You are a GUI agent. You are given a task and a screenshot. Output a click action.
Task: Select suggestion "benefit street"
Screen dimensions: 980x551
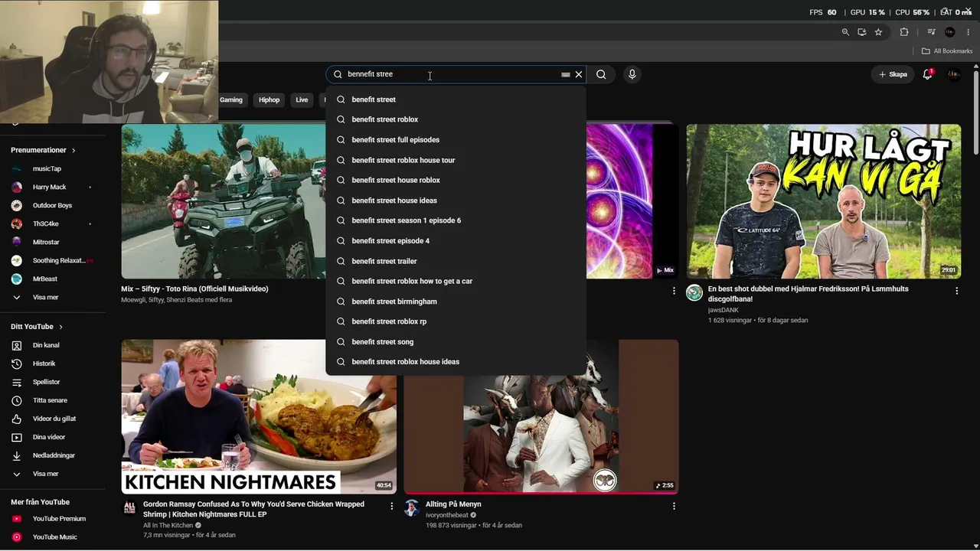coord(456,99)
